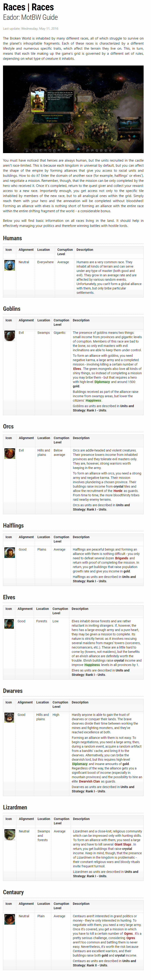Screen dimensions: 151x980
Task: Click the Halflings race portrait icon
Action: pos(9,552)
